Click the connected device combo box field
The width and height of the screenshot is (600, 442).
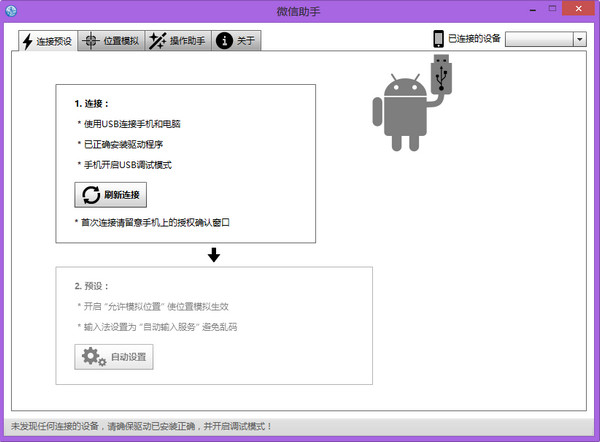[546, 39]
